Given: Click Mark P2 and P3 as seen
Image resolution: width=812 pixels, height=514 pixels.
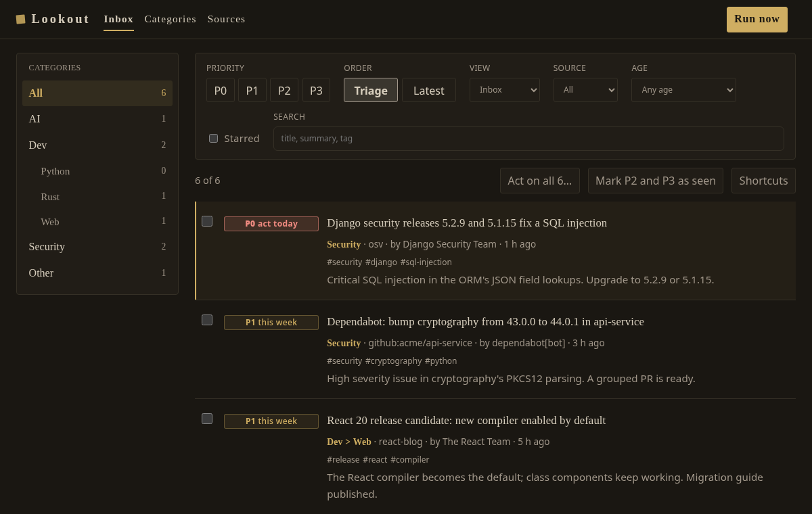Looking at the screenshot, I should click(x=656, y=181).
